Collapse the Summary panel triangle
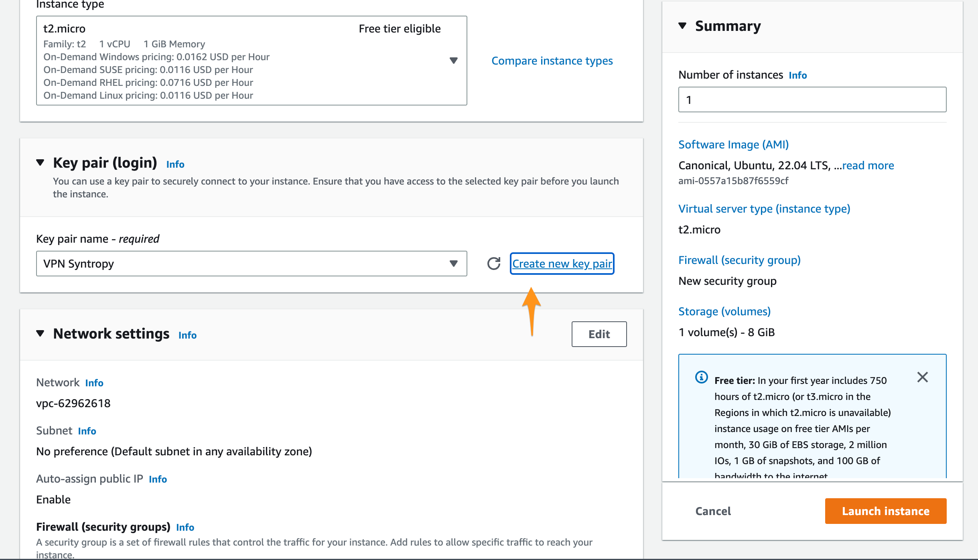This screenshot has width=978, height=560. point(682,26)
